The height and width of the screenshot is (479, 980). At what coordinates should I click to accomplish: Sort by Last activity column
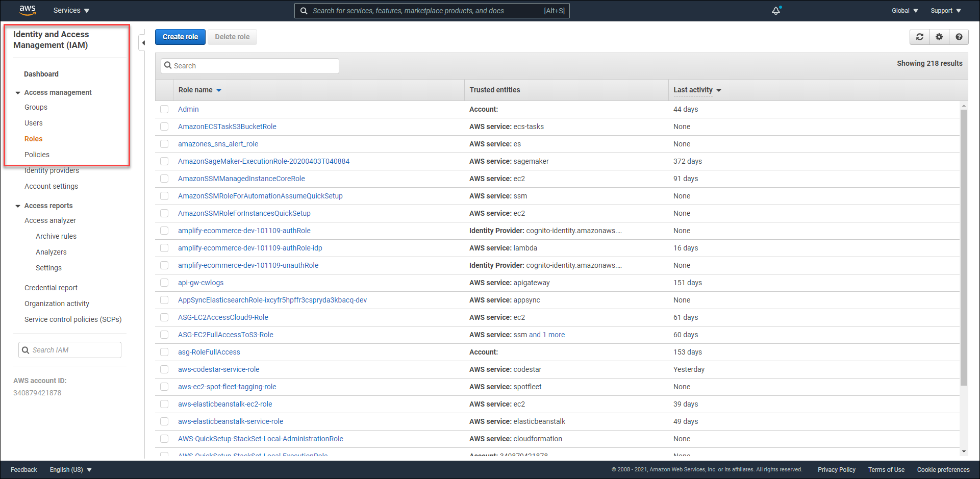pyautogui.click(x=697, y=90)
